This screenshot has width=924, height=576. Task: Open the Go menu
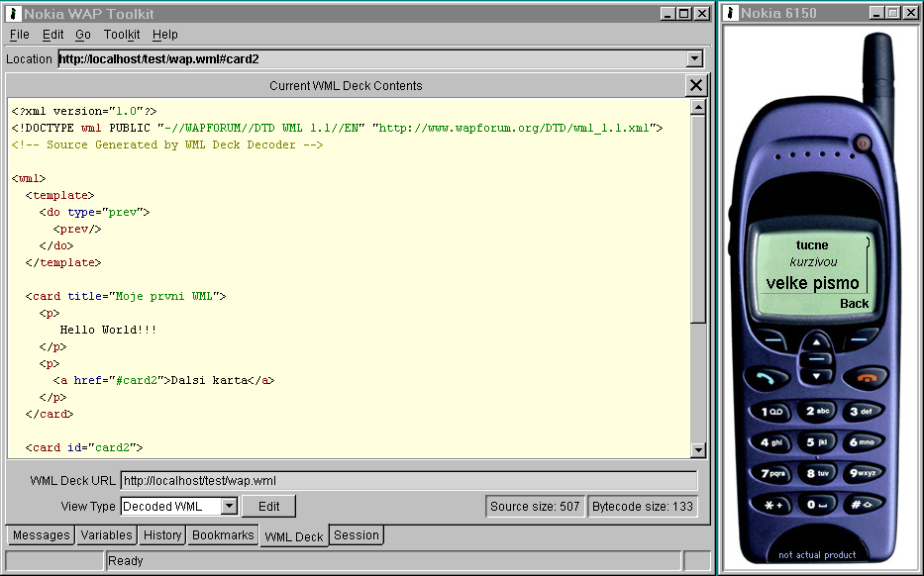[83, 35]
